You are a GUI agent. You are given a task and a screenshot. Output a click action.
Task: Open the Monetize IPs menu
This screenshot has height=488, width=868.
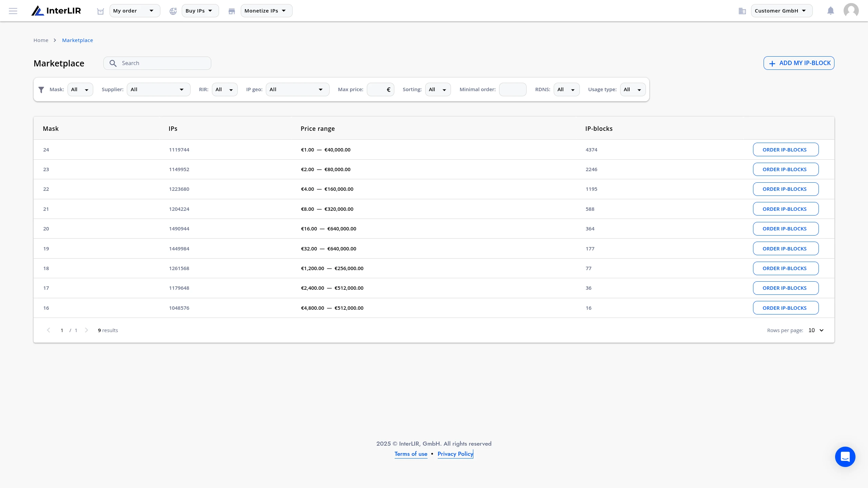[266, 11]
